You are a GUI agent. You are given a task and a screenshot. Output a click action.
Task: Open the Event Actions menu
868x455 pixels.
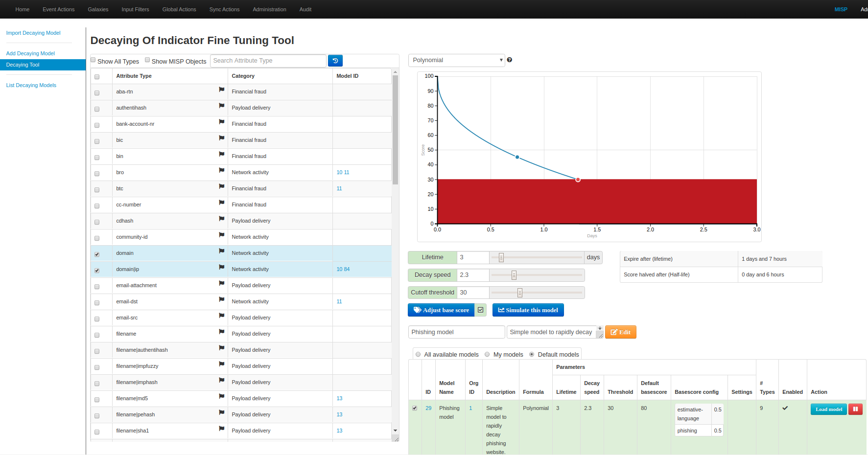[x=59, y=9]
